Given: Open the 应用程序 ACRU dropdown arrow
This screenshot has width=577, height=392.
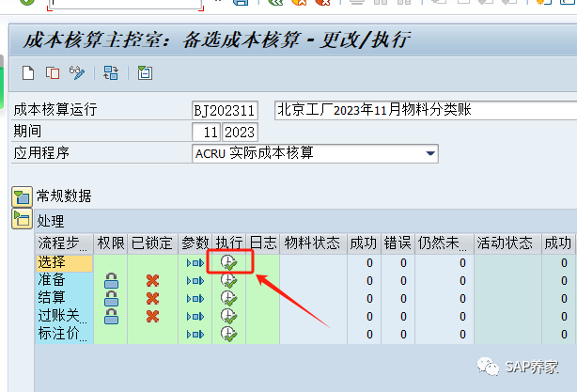Looking at the screenshot, I should tap(430, 153).
